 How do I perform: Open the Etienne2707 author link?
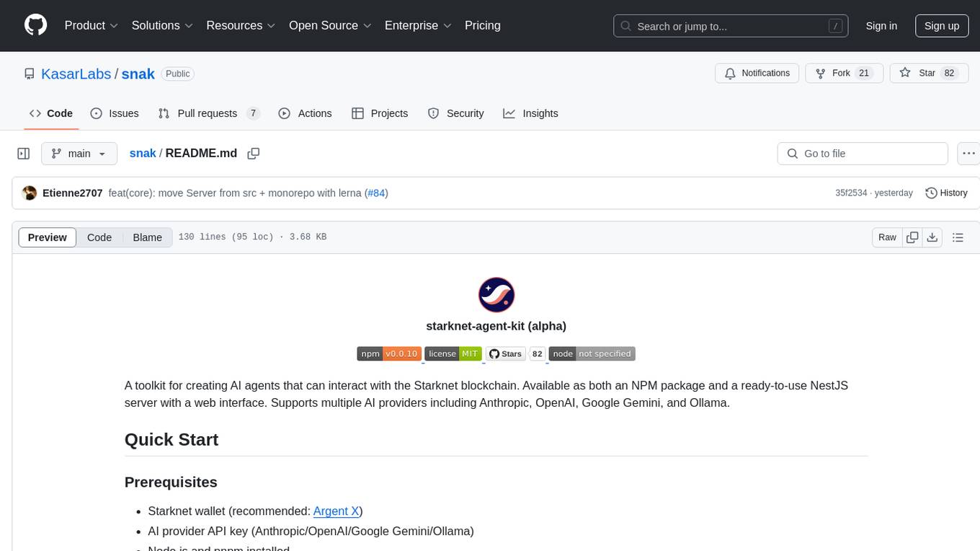73,193
